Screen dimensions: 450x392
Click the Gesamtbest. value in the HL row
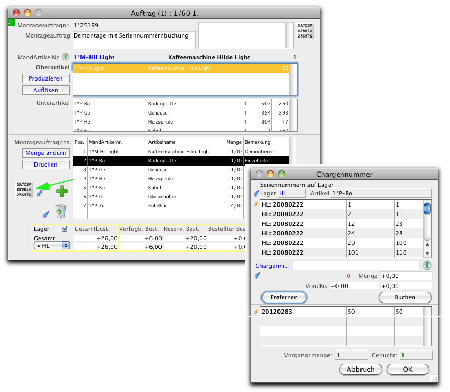pyautogui.click(x=96, y=247)
